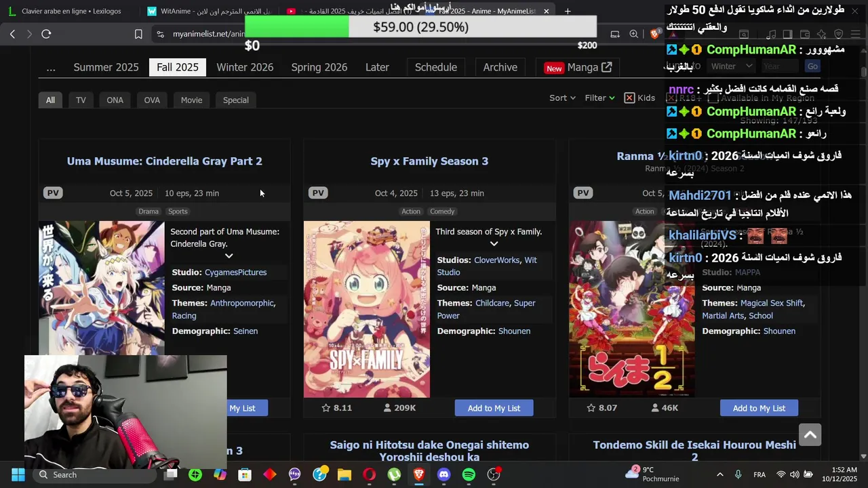
Task: Select the All type filter
Action: pyautogui.click(x=50, y=100)
